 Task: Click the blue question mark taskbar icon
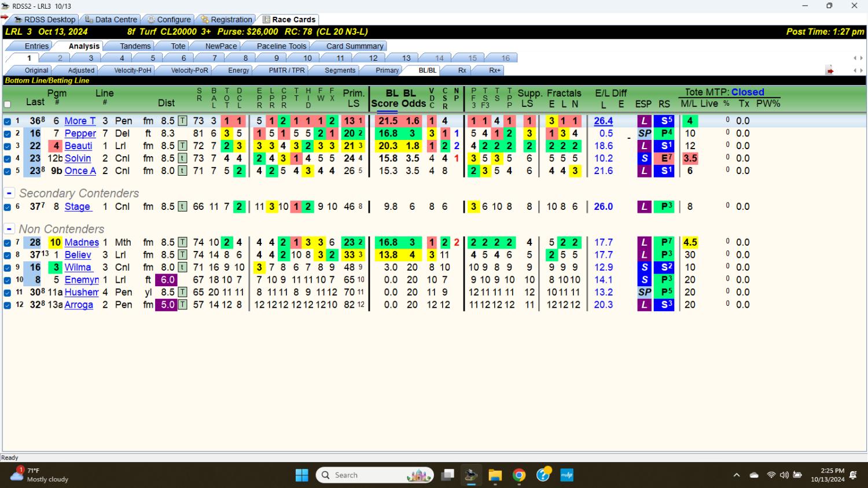(543, 475)
